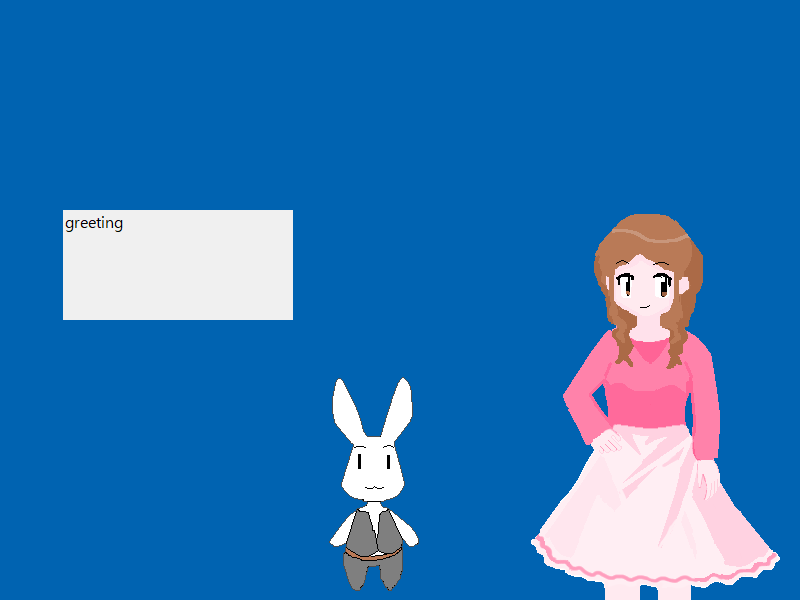Viewport: 800px width, 600px height.
Task: Click the girl's light pink skirt
Action: 650,500
